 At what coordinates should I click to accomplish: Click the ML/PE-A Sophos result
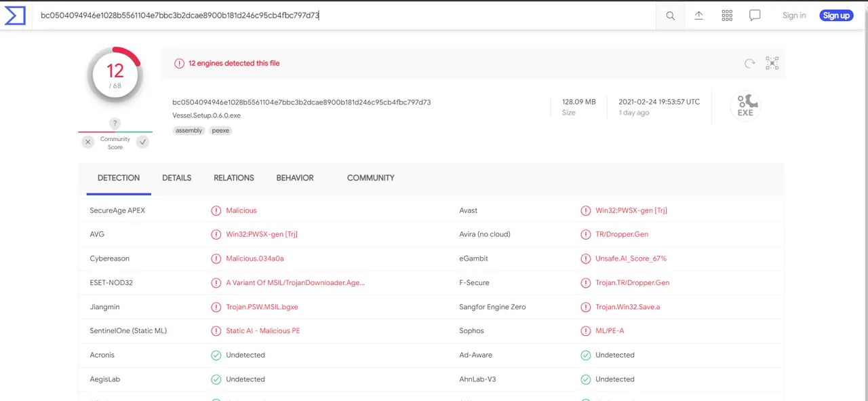tap(610, 330)
